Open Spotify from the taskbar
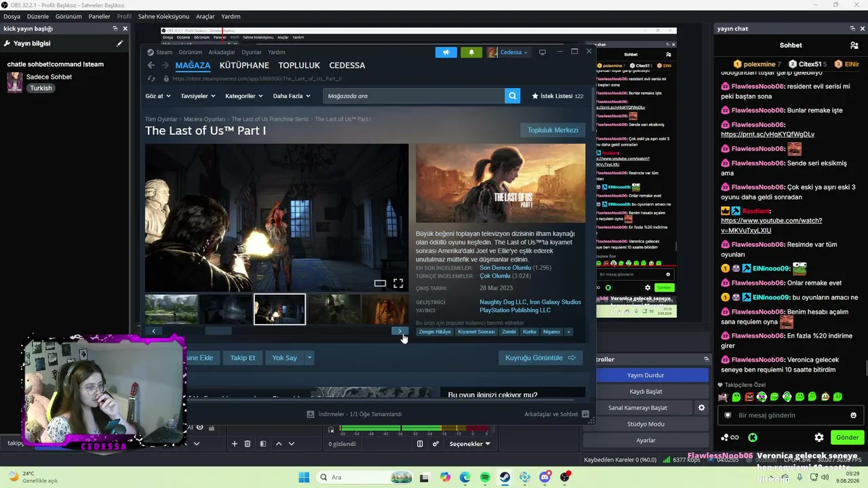This screenshot has height=488, width=868. (485, 477)
